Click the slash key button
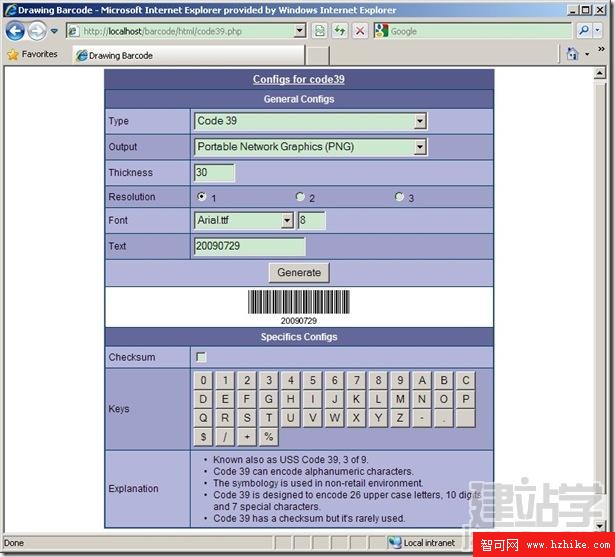Viewport: 615px width, 557px height. tap(225, 437)
